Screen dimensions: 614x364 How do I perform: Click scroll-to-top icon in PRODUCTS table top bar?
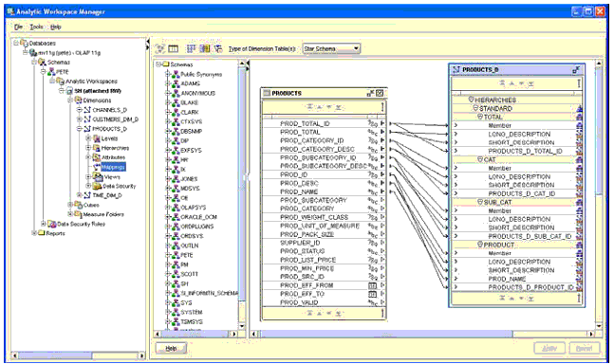(x=309, y=107)
